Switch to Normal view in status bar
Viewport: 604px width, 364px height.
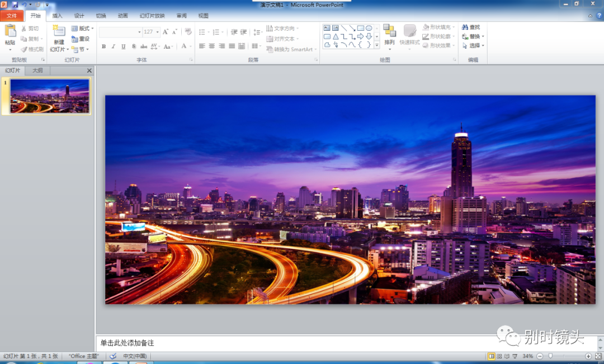[x=491, y=356]
